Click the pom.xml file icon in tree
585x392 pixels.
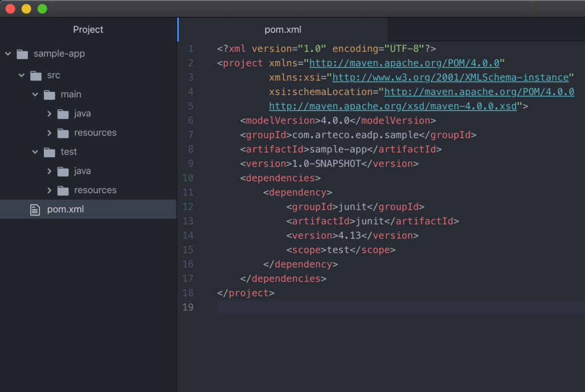click(x=35, y=210)
